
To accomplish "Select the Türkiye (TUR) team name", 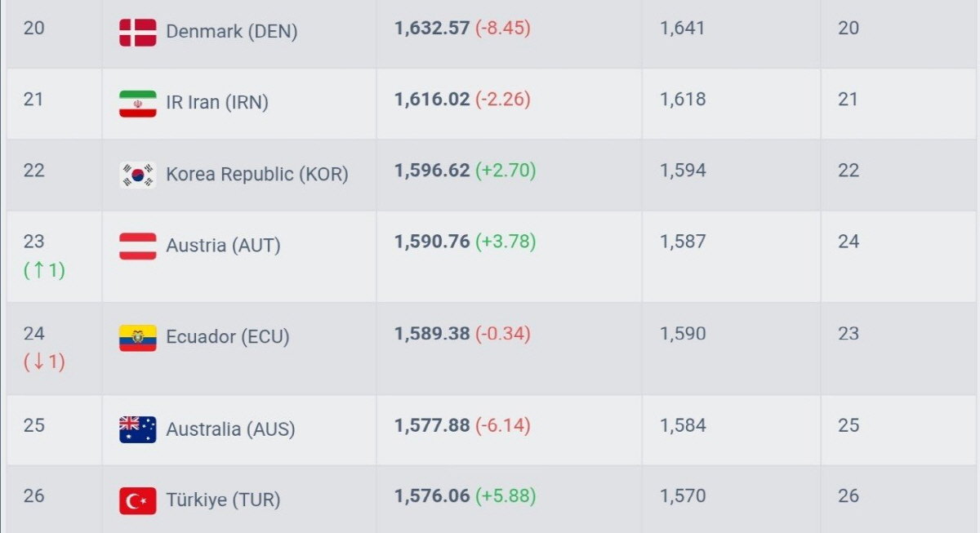I will tap(223, 500).
